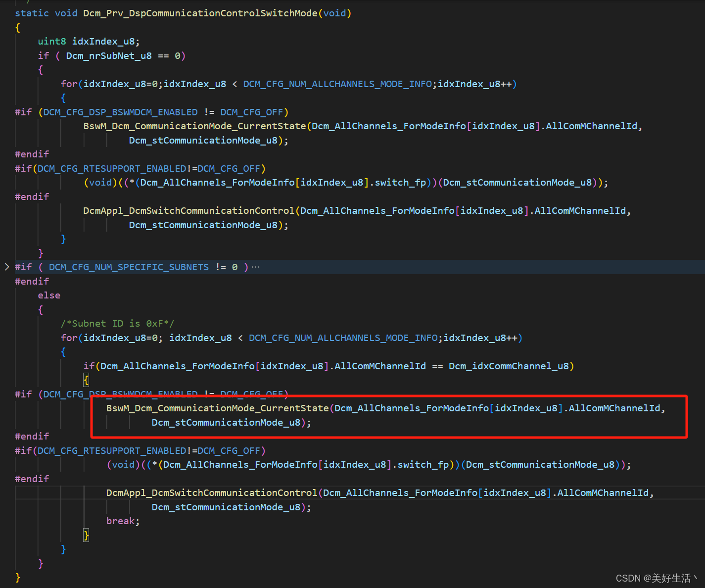The height and width of the screenshot is (588, 705).
Task: Click the highlighted closing brace after break
Action: (x=86, y=535)
